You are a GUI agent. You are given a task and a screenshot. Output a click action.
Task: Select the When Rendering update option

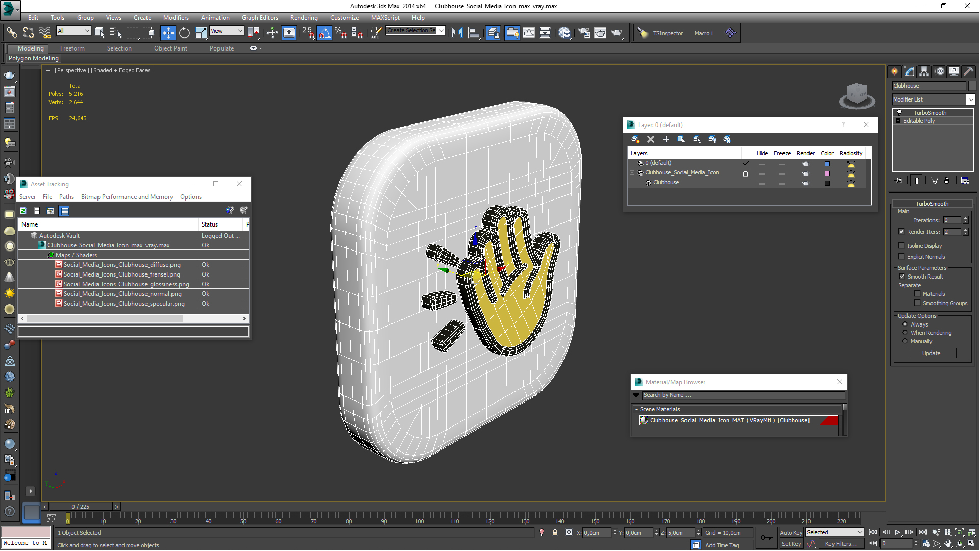click(905, 333)
